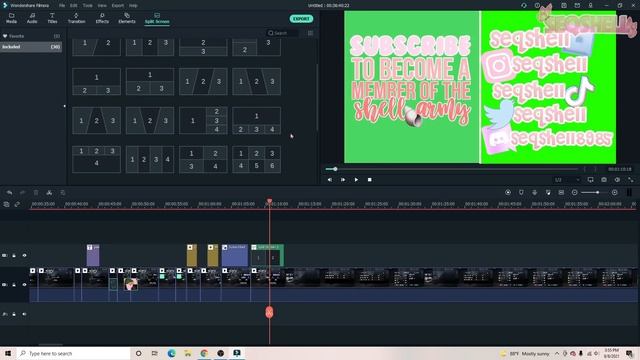Select the green split screen clip on timeline
The width and height of the screenshot is (640, 360).
tap(267, 255)
